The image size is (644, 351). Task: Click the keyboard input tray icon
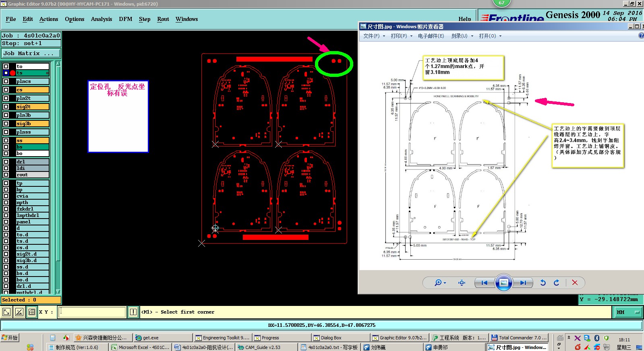560,338
